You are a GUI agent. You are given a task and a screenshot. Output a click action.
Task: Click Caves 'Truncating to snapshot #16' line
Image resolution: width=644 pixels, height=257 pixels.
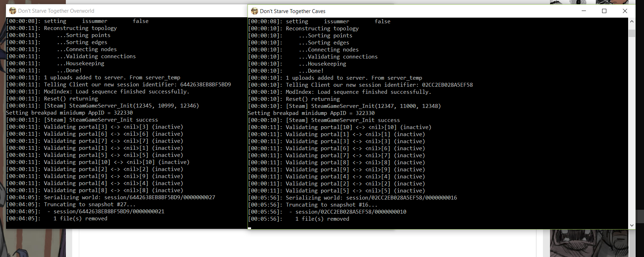(331, 205)
